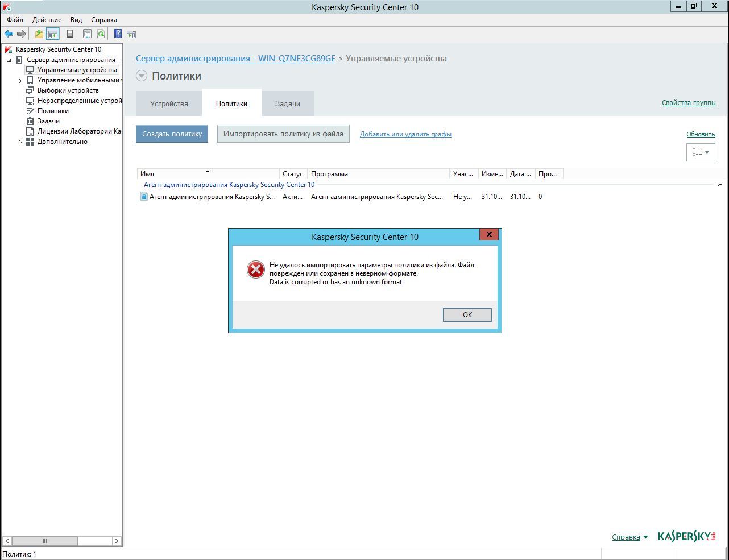Click the Про... column header

549,174
